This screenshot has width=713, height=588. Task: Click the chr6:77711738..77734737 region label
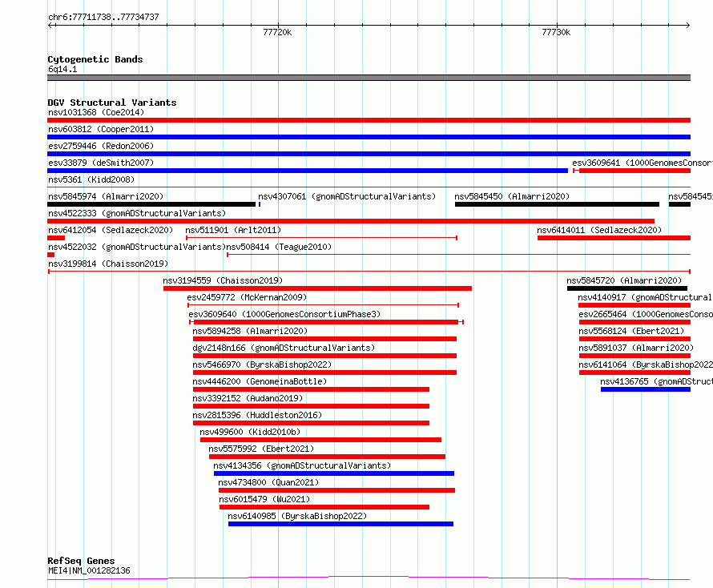pos(103,17)
